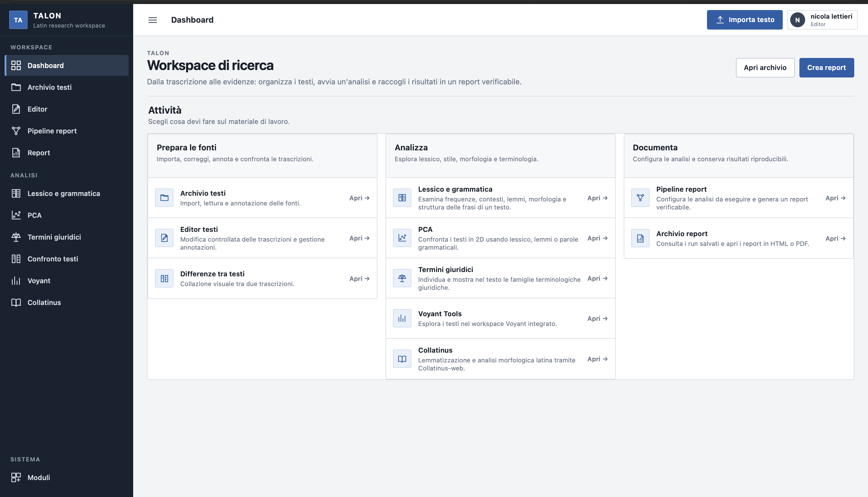Click the Pipeline report card icon
Viewport: 868px width, 497px height.
tap(640, 198)
